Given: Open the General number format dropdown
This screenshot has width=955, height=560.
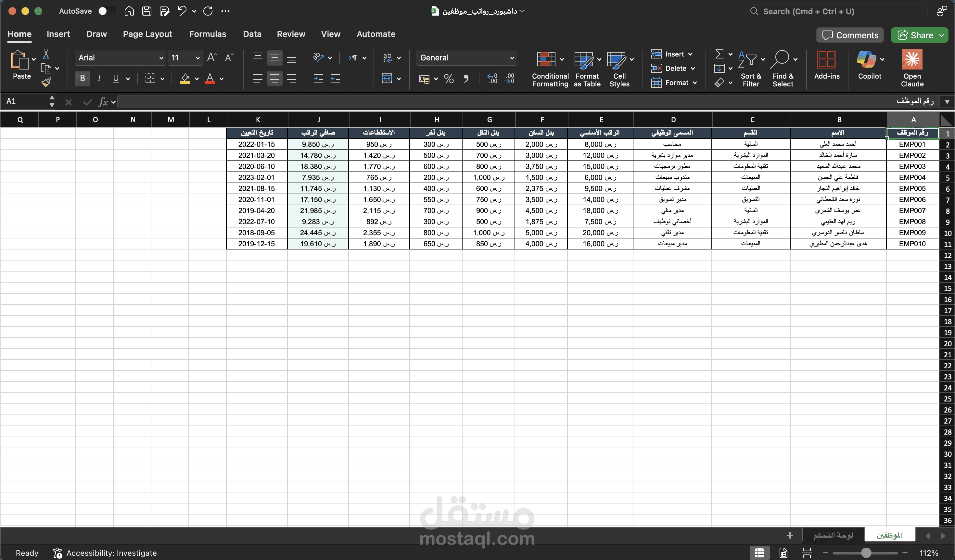Looking at the screenshot, I should click(x=512, y=58).
